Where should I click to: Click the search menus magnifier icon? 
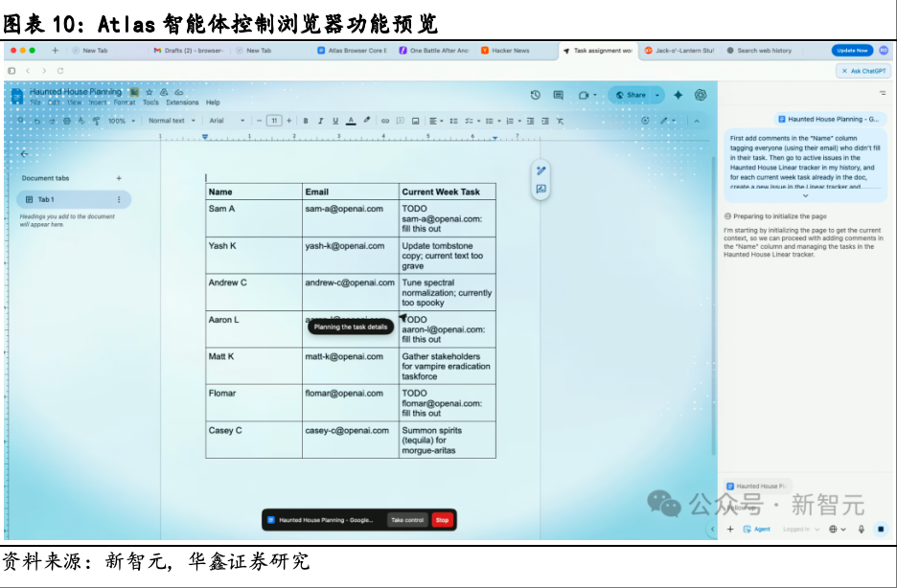pyautogui.click(x=21, y=121)
